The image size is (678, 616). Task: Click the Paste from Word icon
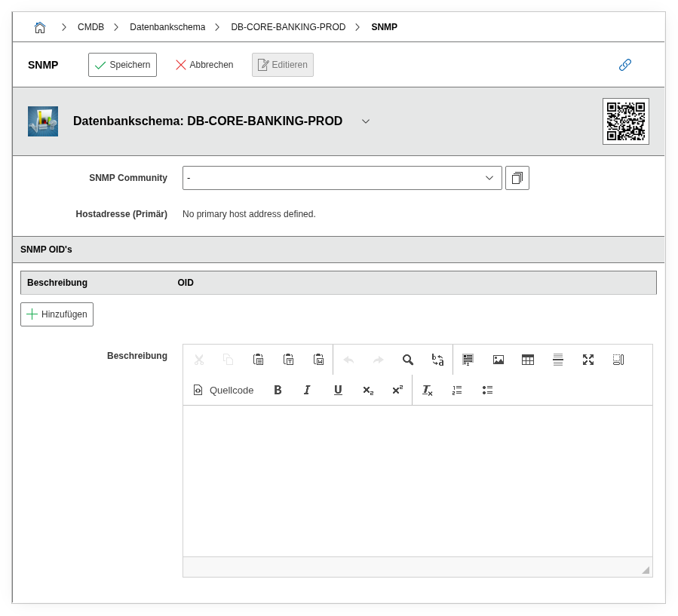click(x=318, y=360)
